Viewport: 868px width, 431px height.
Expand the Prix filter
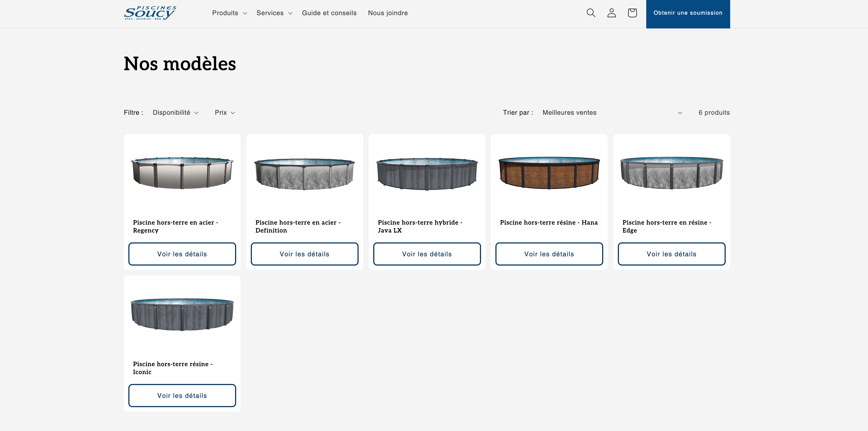tap(225, 113)
